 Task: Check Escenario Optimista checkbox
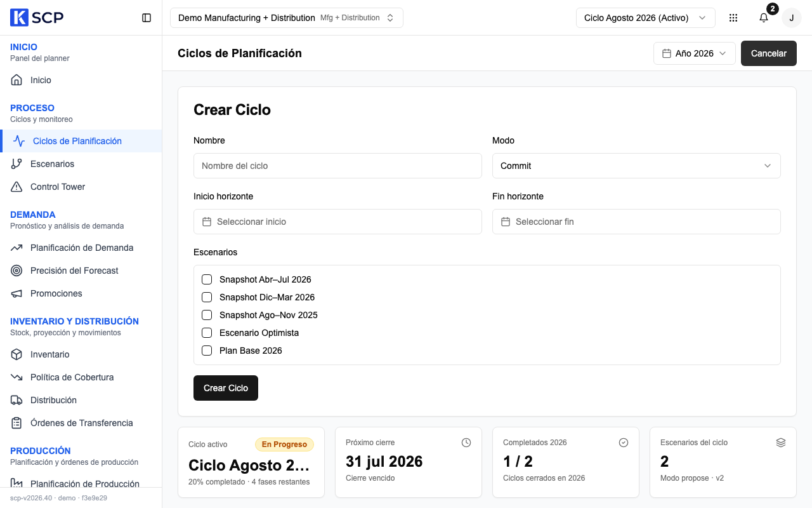207,333
